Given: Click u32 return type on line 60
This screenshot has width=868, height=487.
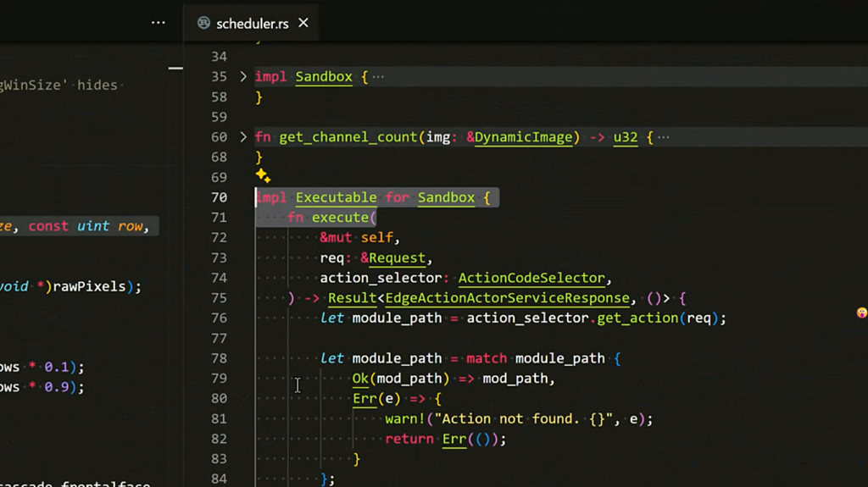Looking at the screenshot, I should click(626, 137).
